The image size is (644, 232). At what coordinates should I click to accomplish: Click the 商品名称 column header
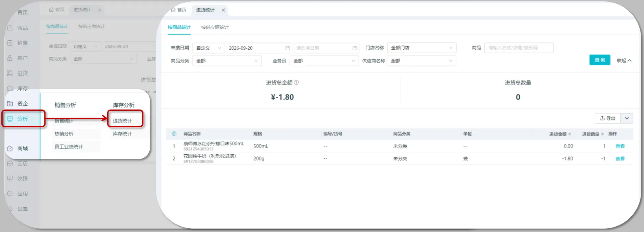click(x=192, y=134)
